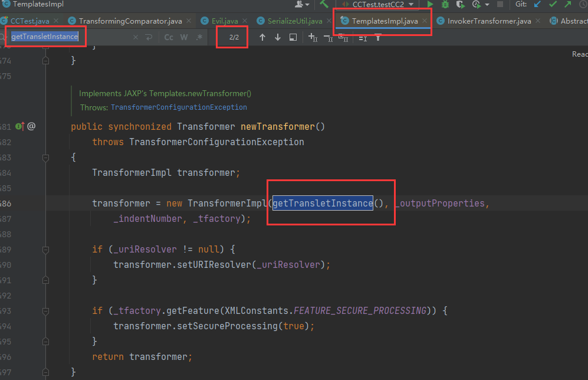Commit changes with the green Git checkmark
Screen dimensions: 588x380
[553, 4]
